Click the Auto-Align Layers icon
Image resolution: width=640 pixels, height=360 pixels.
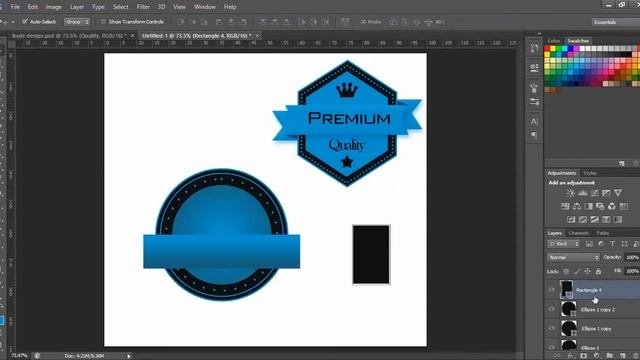tap(345, 22)
